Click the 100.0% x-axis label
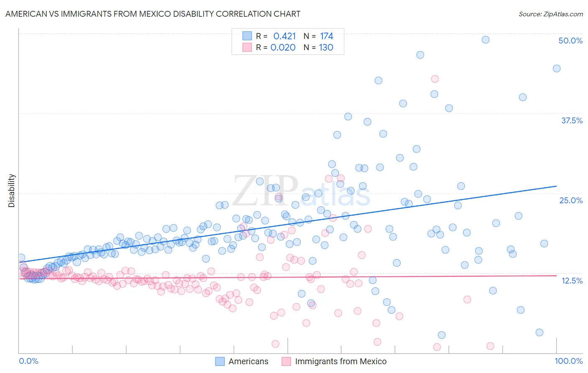Viewport: 588px width, 373px height. 569,361
